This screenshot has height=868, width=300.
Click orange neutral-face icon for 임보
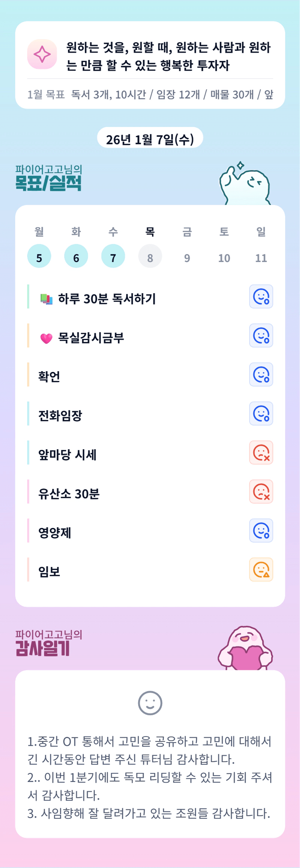pos(261,569)
